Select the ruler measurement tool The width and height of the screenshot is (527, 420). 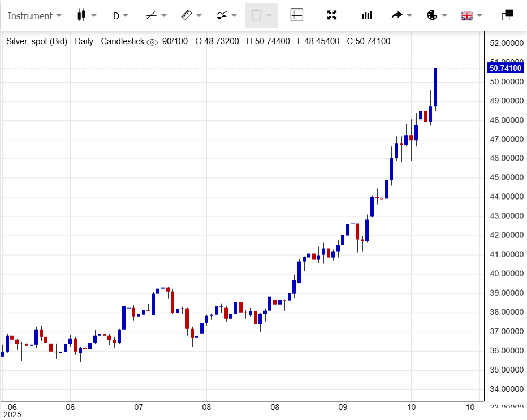tap(187, 15)
